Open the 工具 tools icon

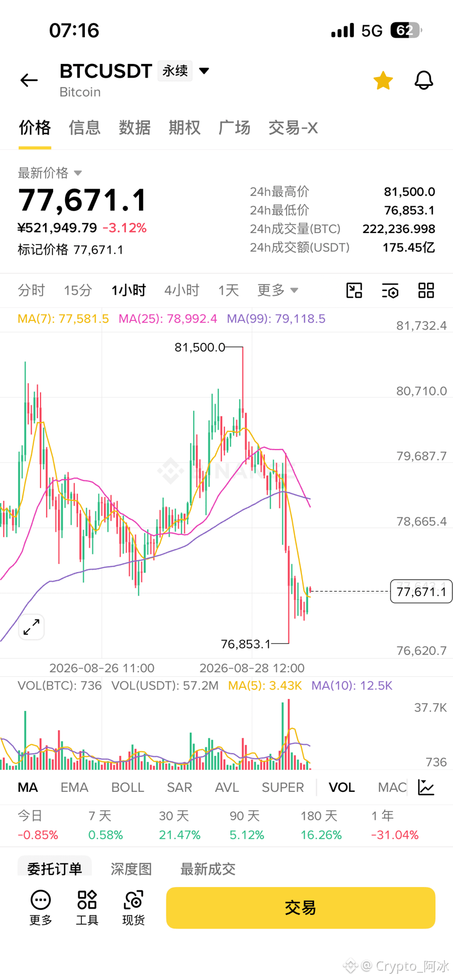[87, 907]
